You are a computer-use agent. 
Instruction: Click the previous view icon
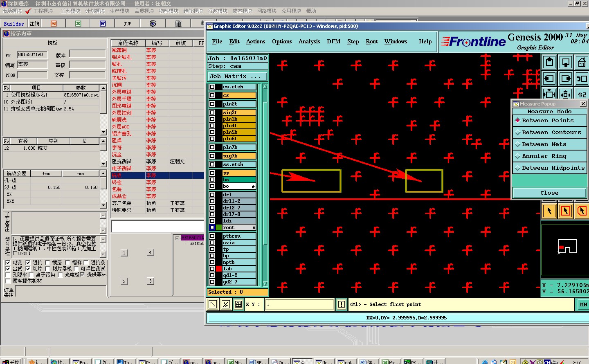pos(582,78)
